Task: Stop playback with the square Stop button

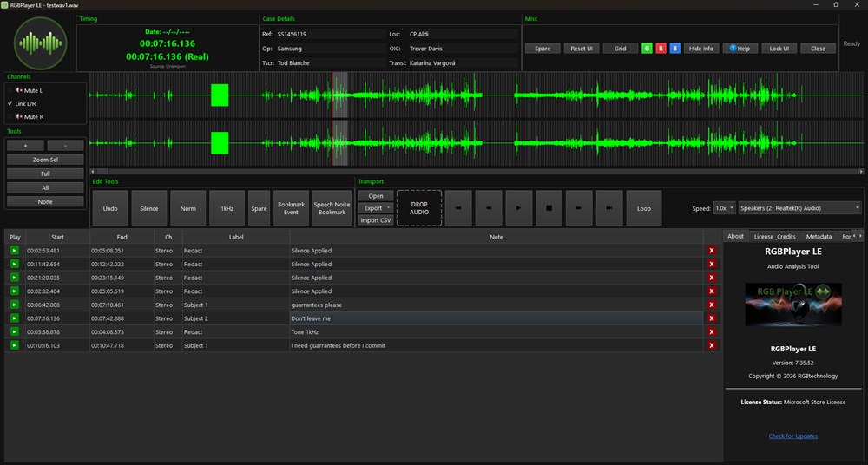Action: [549, 208]
